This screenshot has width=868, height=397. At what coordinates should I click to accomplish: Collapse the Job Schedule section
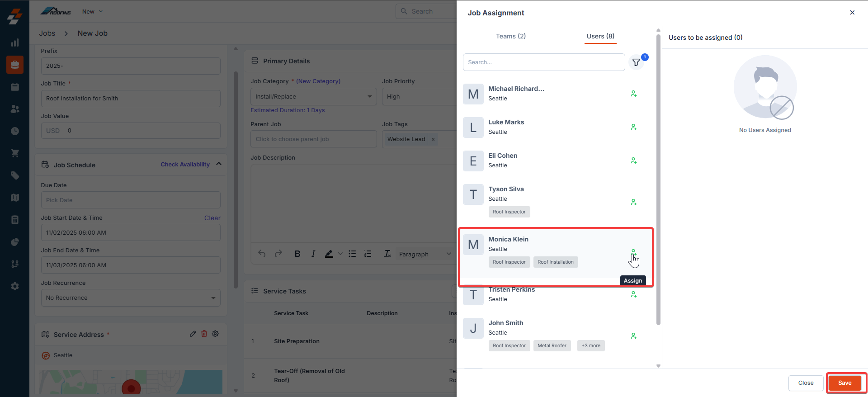(219, 164)
